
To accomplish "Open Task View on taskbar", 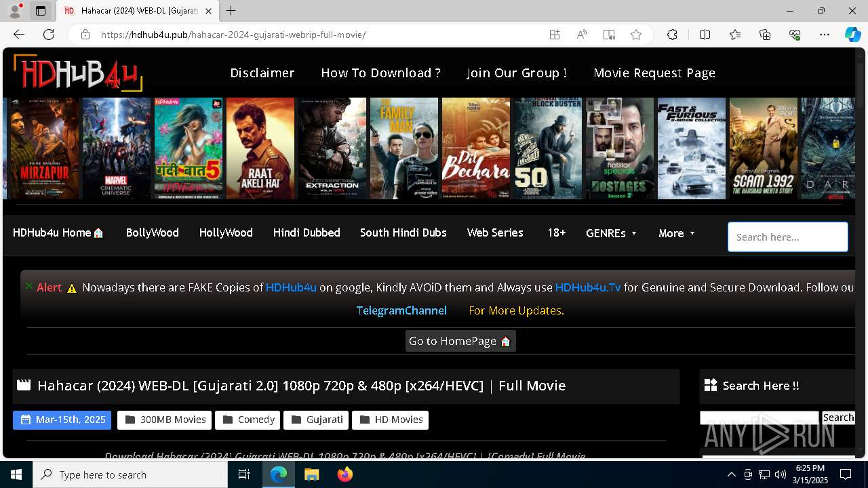I will coord(244,474).
